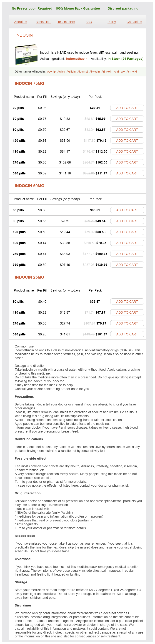The height and width of the screenshot is (644, 155).
Task: Click the Indocin product box image
Action: [26, 55]
